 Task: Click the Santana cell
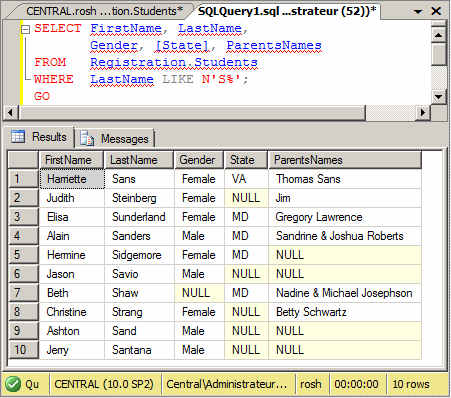coord(139,350)
